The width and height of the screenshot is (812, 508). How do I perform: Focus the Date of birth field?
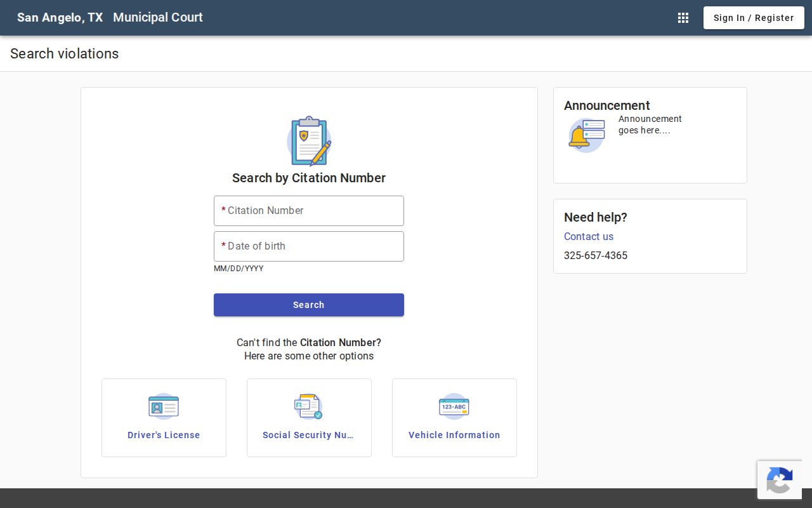(309, 246)
